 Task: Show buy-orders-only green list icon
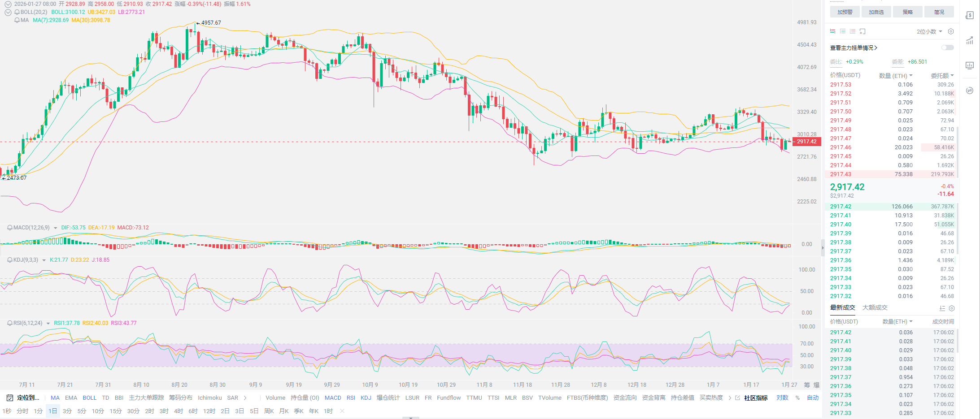(843, 31)
